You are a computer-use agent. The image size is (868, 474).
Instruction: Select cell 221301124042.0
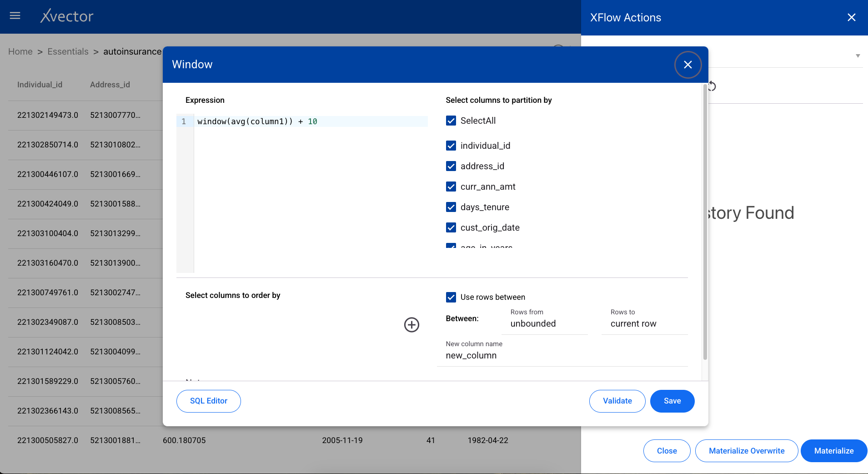48,352
